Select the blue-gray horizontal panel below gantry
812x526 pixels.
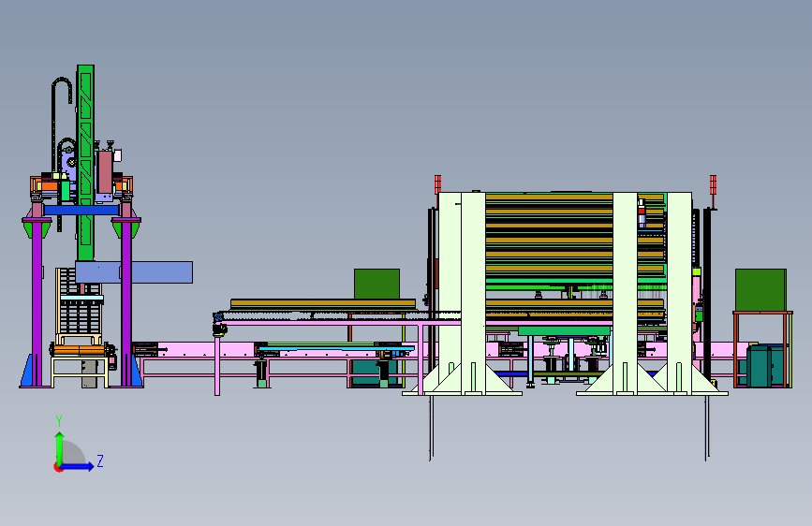point(134,272)
